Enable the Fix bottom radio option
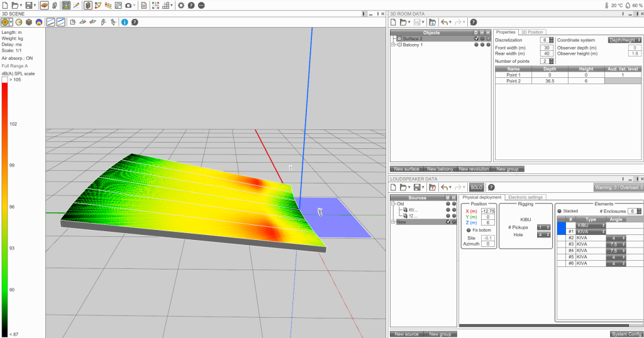This screenshot has width=644, height=338. 469,230
